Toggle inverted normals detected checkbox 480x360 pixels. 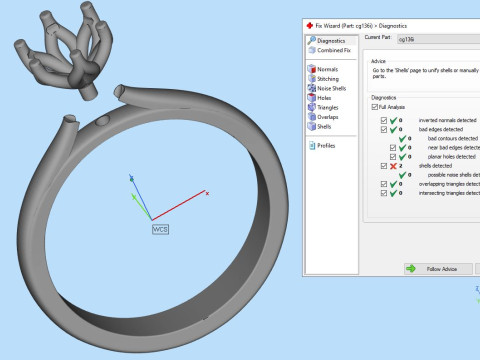pos(384,120)
